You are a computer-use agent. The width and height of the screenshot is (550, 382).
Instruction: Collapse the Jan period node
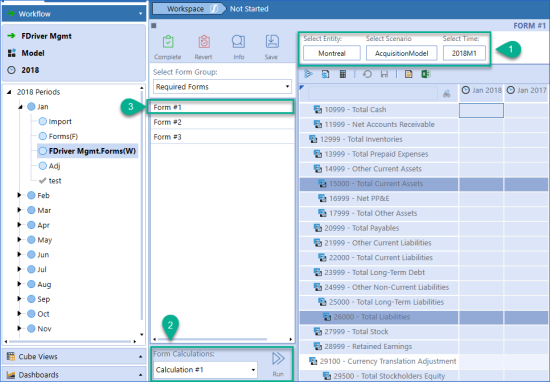click(x=20, y=107)
